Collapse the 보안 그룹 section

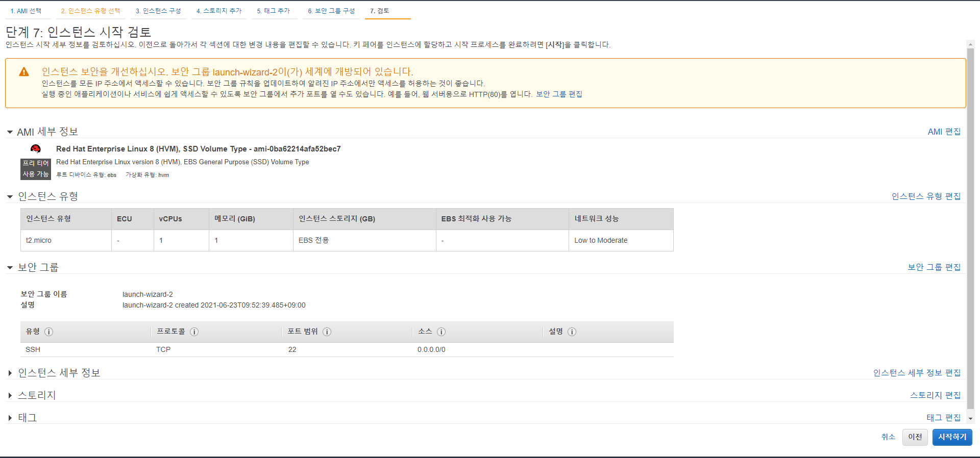tap(10, 268)
